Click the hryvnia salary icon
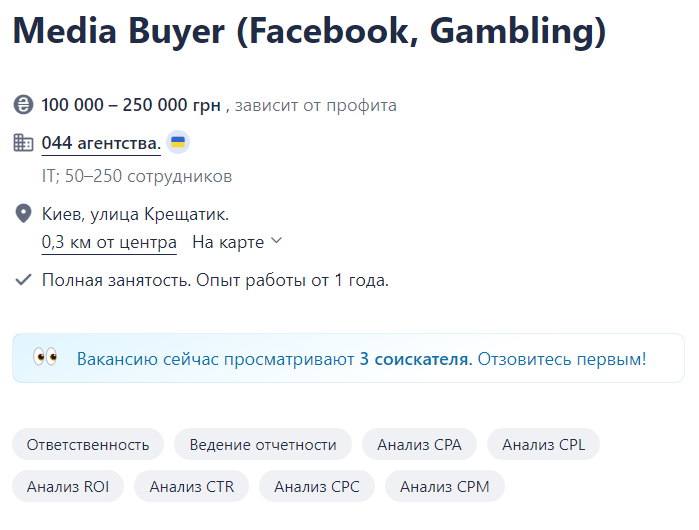The height and width of the screenshot is (530, 699). coord(23,105)
